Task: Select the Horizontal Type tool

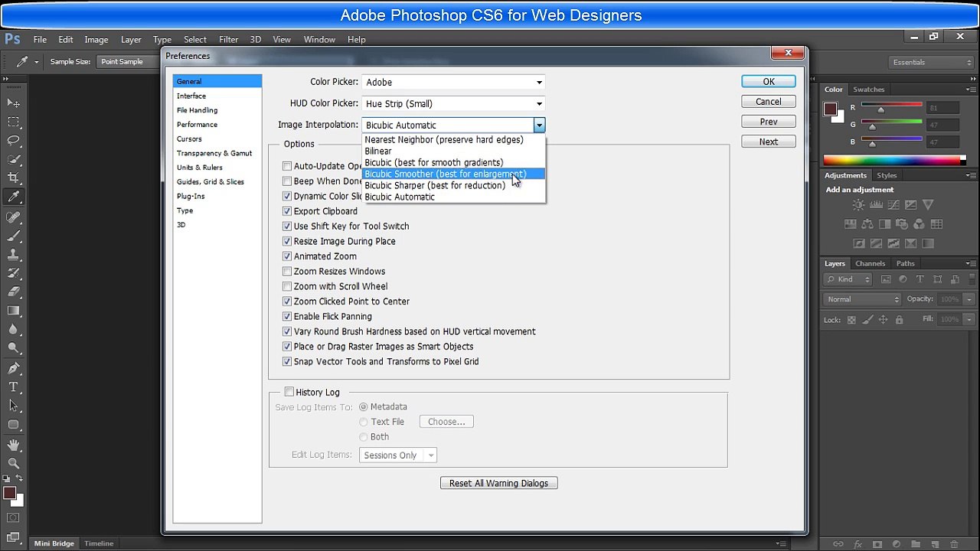Action: click(13, 387)
